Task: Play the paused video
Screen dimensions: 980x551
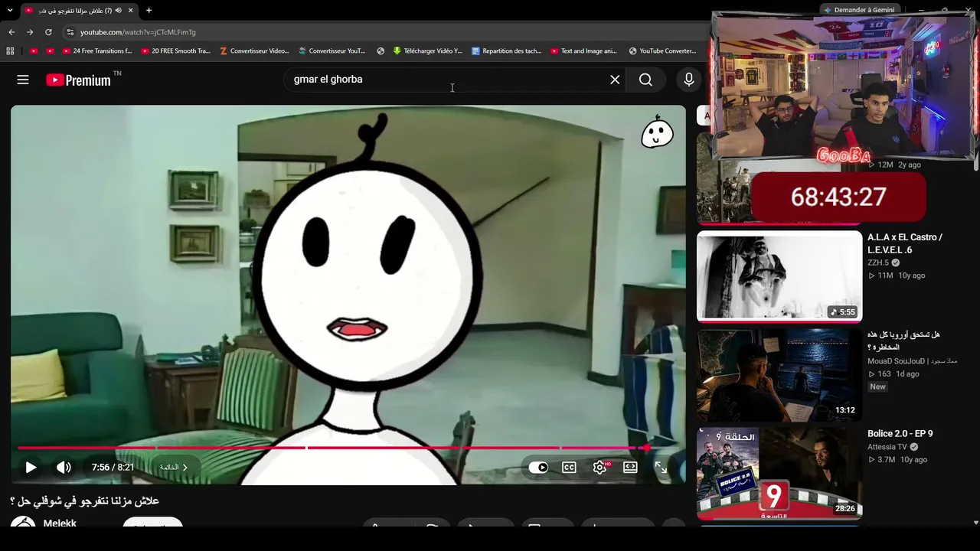Action: [31, 468]
